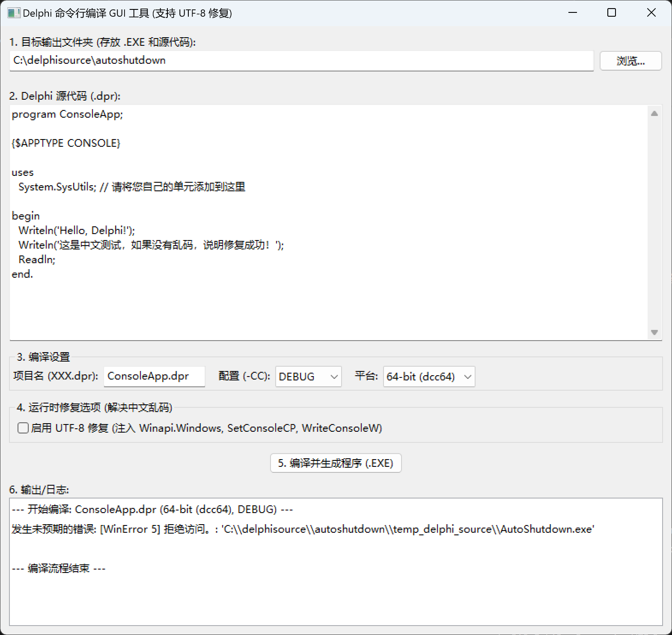The width and height of the screenshot is (672, 635).
Task: Click the '编译流程结束' log line
Action: point(59,569)
